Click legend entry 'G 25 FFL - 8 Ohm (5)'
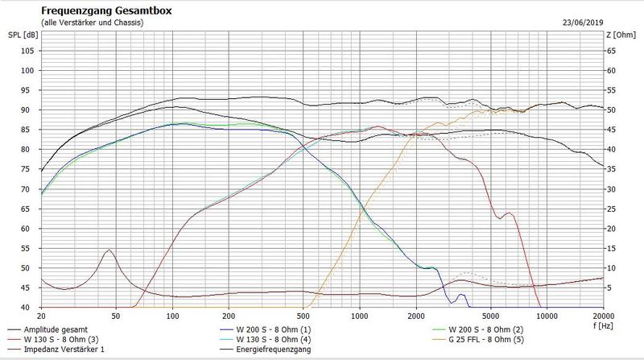The image size is (644, 360). click(x=486, y=339)
